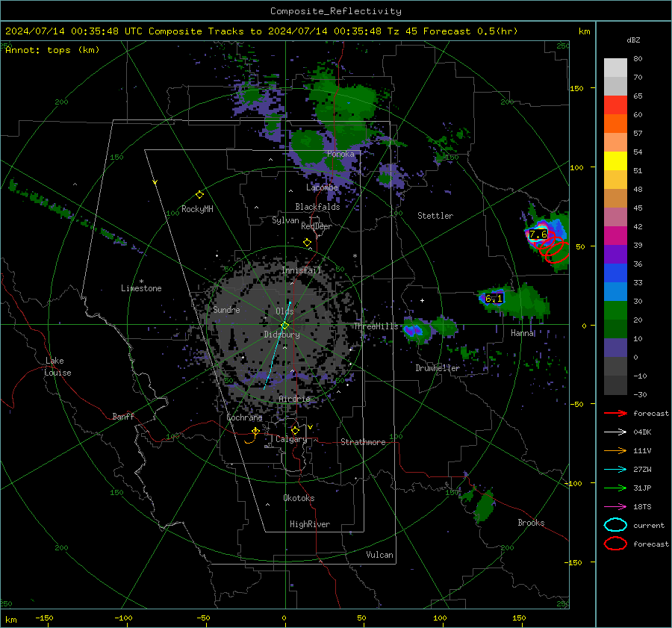
Task: Click the red forecast arrow in legend
Action: point(615,413)
